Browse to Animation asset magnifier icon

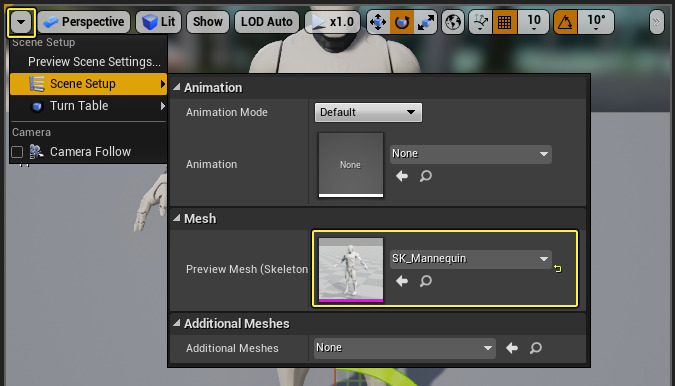click(x=425, y=176)
